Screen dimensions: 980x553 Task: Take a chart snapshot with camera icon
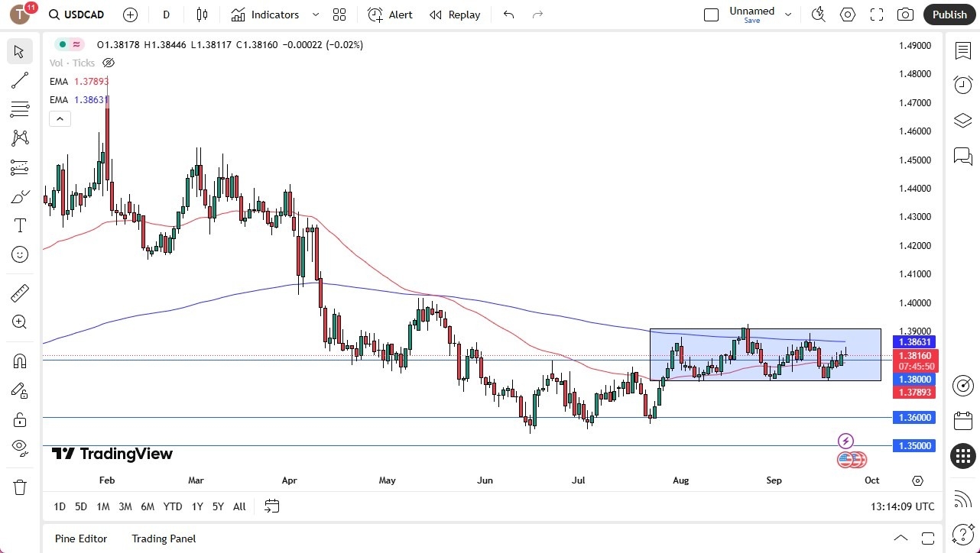(905, 15)
